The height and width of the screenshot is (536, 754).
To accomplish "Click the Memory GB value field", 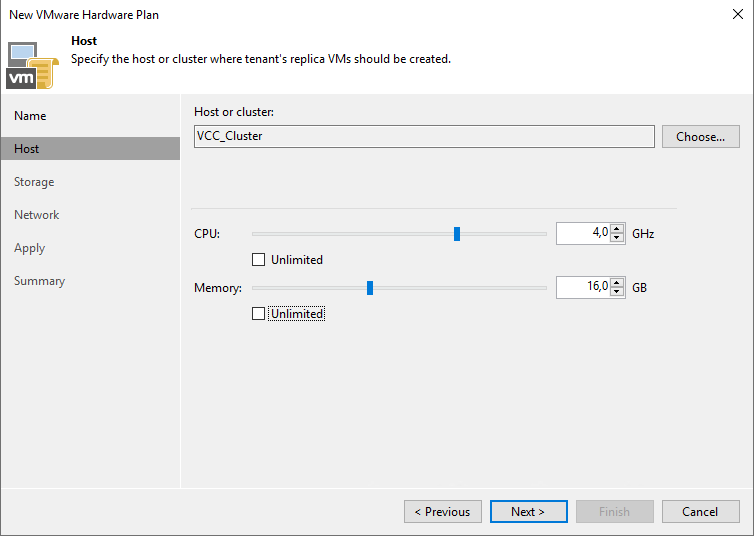I will click(583, 287).
